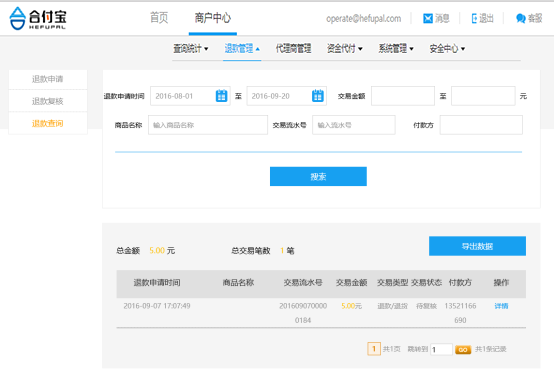
Task: Select 退款查询 in the sidebar
Action: [48, 123]
